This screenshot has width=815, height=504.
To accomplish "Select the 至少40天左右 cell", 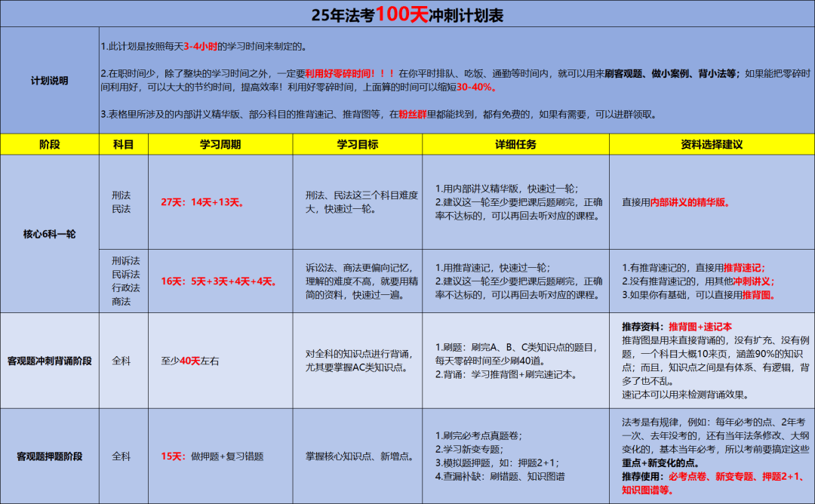I will tap(220, 361).
